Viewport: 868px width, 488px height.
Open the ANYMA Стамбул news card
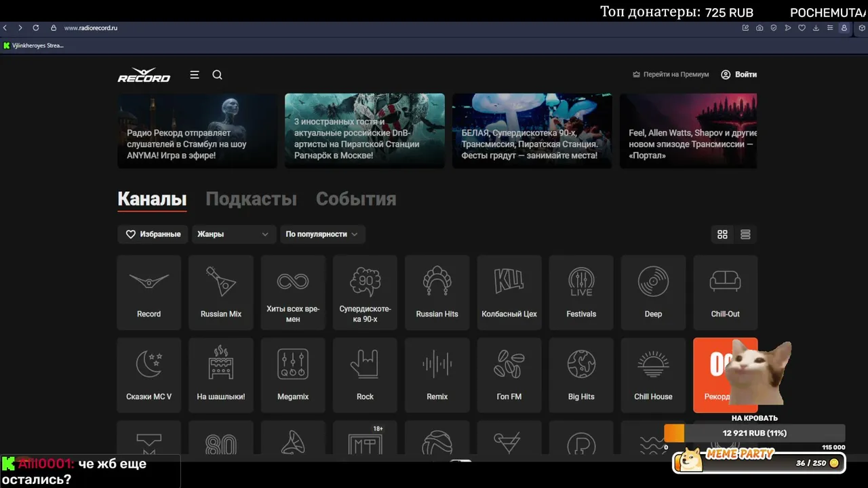197,131
